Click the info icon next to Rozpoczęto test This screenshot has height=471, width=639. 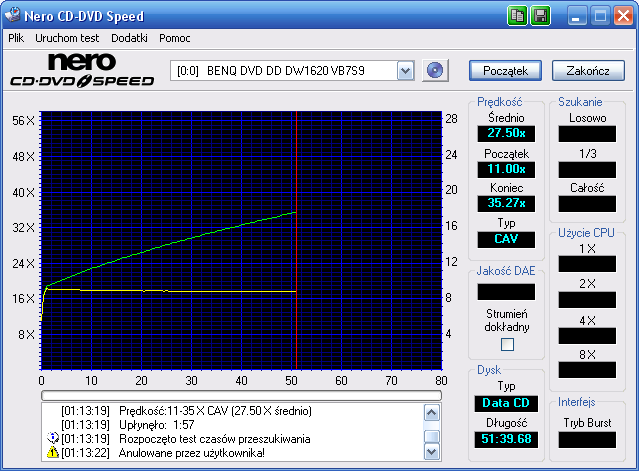point(53,438)
